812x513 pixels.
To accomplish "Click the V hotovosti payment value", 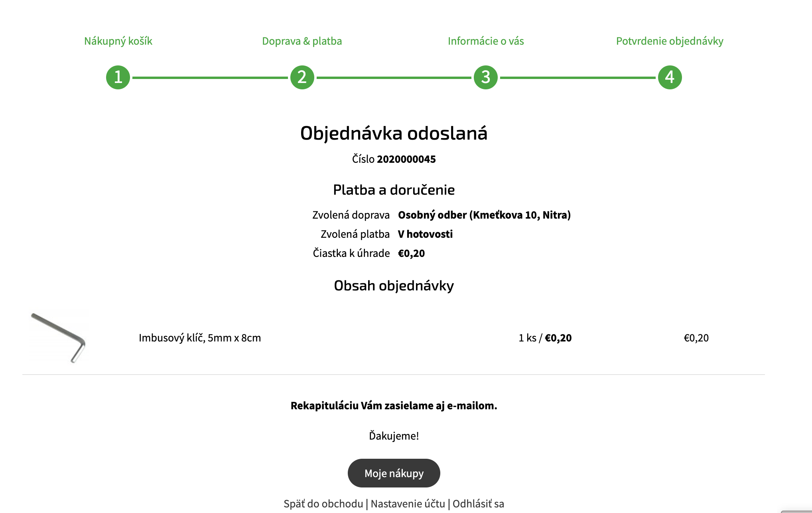I will pyautogui.click(x=425, y=234).
